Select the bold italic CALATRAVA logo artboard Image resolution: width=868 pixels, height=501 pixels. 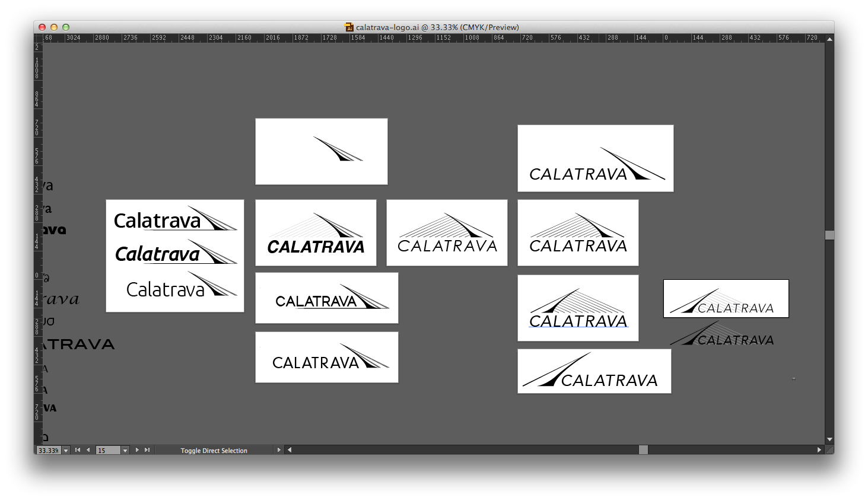pos(316,232)
